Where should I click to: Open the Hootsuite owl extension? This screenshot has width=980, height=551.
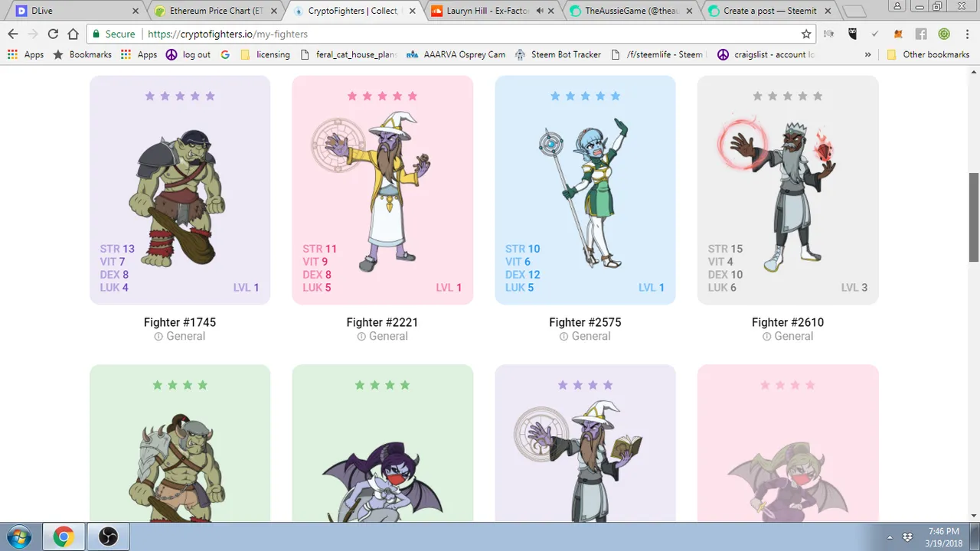852,34
